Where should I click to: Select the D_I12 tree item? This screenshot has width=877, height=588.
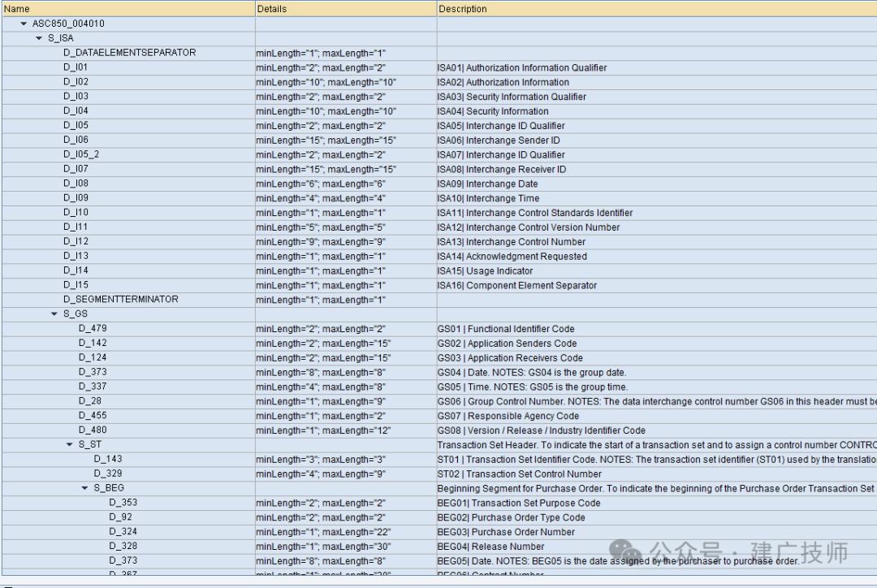[x=76, y=242]
